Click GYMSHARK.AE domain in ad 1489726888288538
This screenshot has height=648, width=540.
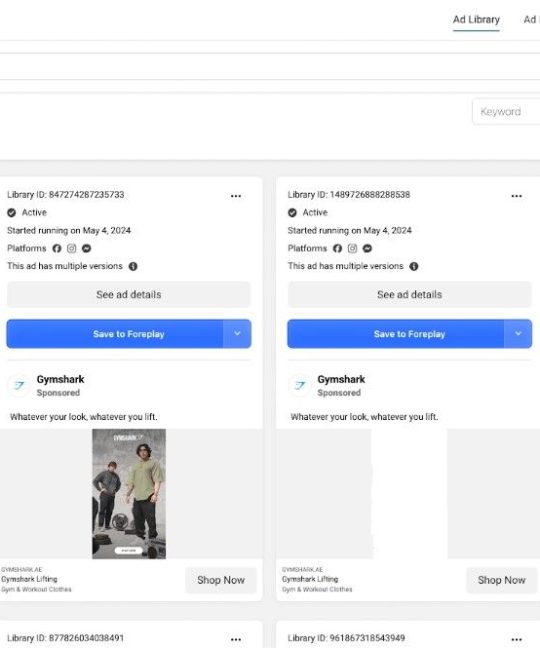point(302,569)
